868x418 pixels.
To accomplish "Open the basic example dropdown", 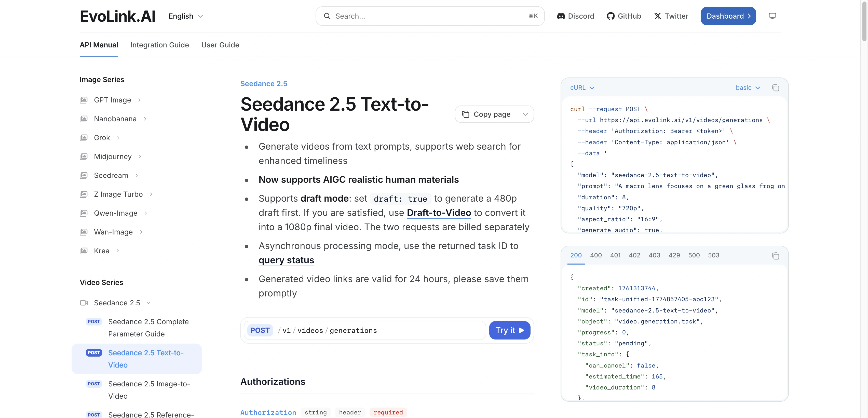I will coord(748,88).
